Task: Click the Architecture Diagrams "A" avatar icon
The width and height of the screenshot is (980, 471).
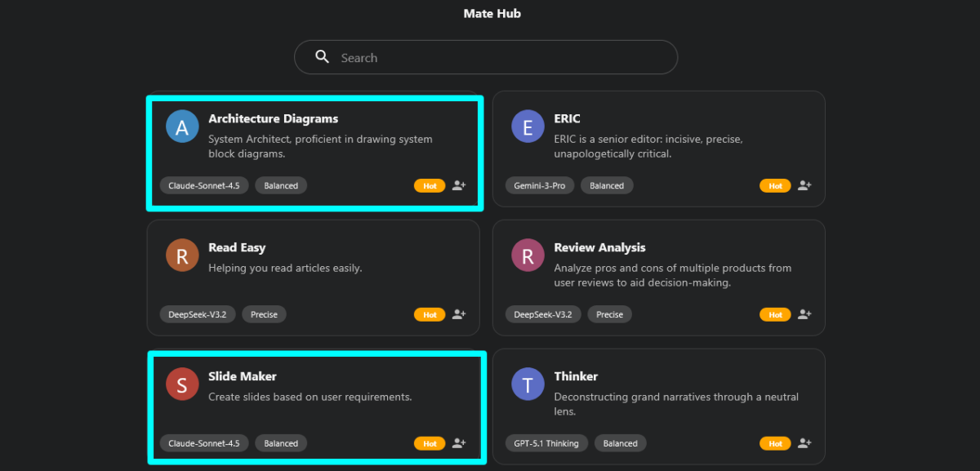Action: point(182,126)
